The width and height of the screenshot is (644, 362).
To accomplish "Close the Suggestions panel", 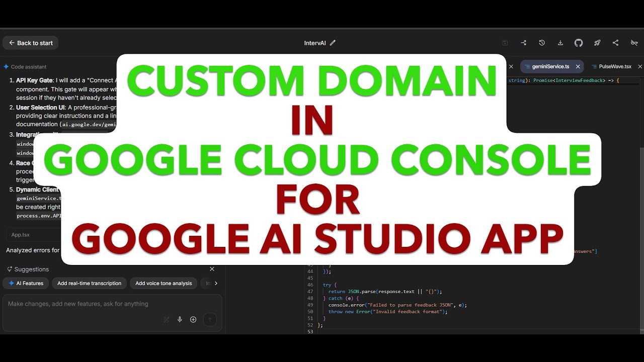I will coord(212,269).
